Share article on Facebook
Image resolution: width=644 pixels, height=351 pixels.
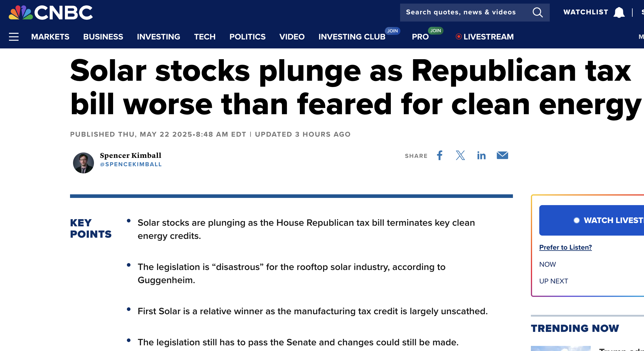click(x=440, y=155)
